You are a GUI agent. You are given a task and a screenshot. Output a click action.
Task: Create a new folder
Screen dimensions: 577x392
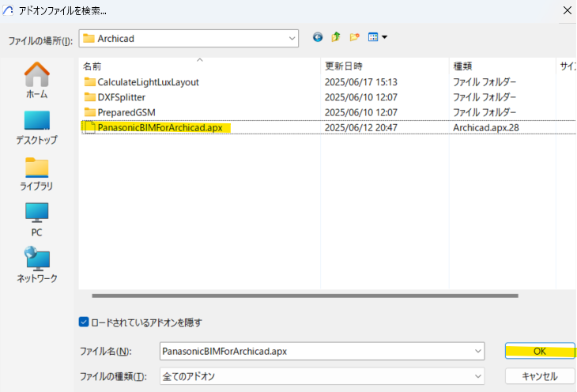[x=355, y=37]
